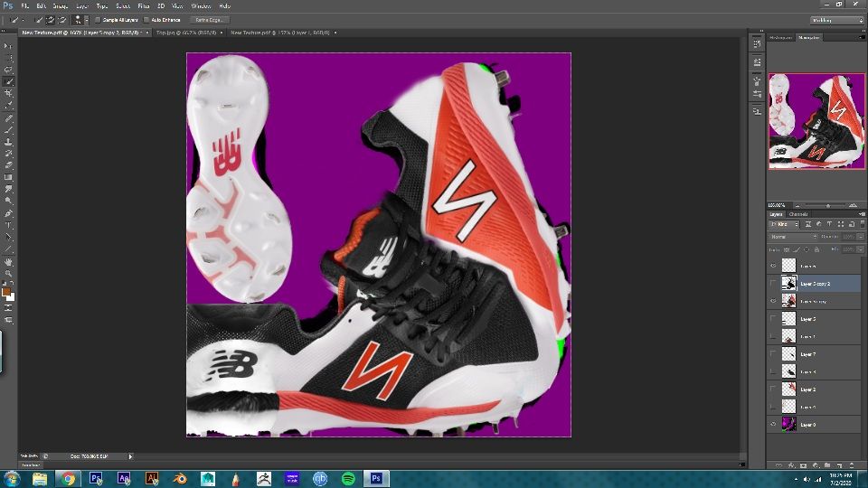The image size is (868, 488).
Task: Filter layers by type (T icon)
Action: coord(829,224)
